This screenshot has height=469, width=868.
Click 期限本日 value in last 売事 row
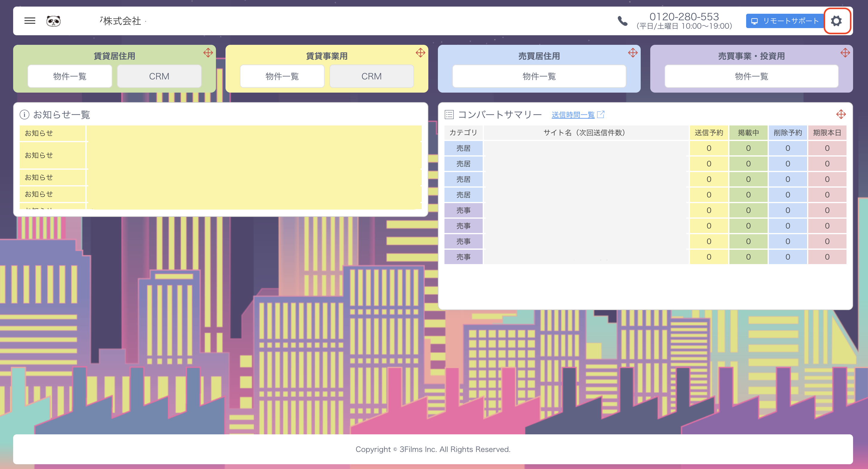pyautogui.click(x=827, y=257)
